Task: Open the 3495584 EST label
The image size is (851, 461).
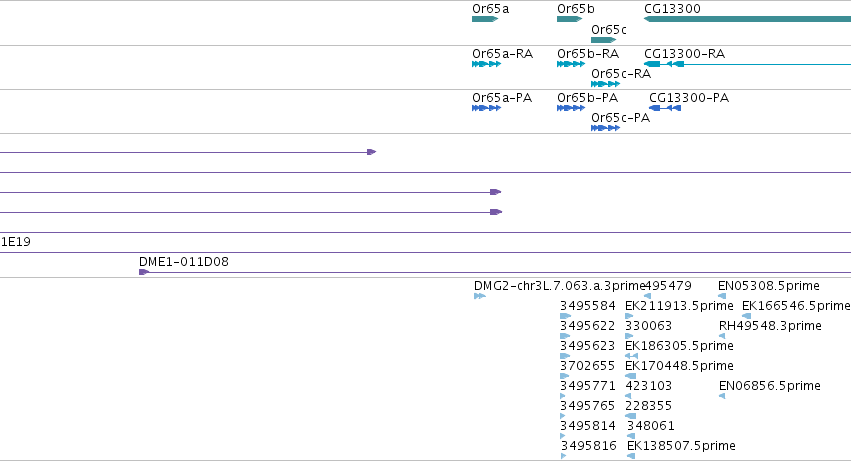Action: [588, 306]
